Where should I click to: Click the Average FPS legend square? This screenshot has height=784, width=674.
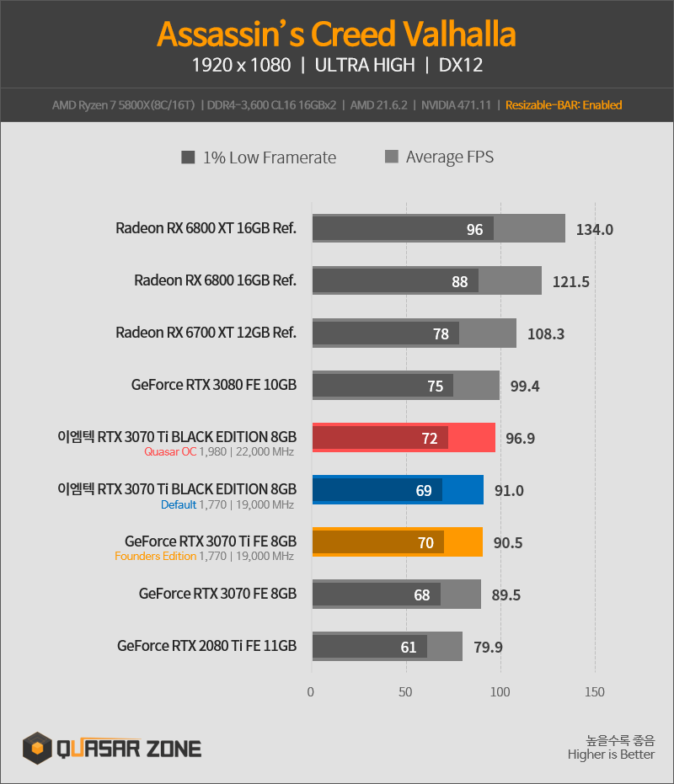(x=391, y=157)
